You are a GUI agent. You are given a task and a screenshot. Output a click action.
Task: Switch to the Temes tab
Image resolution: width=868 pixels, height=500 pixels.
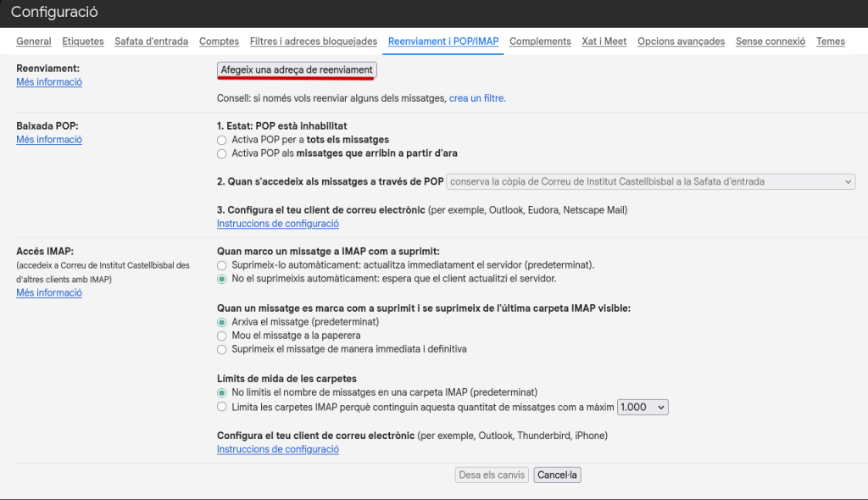pos(830,42)
